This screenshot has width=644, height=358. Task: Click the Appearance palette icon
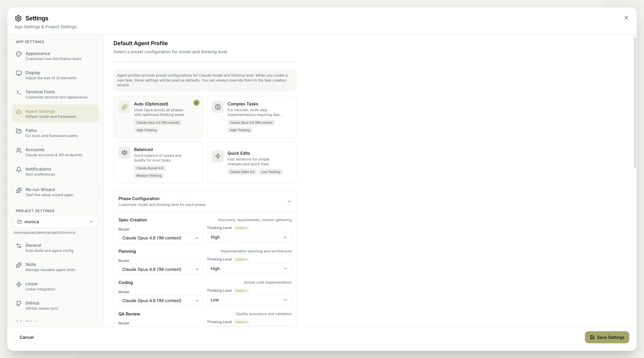(x=19, y=54)
